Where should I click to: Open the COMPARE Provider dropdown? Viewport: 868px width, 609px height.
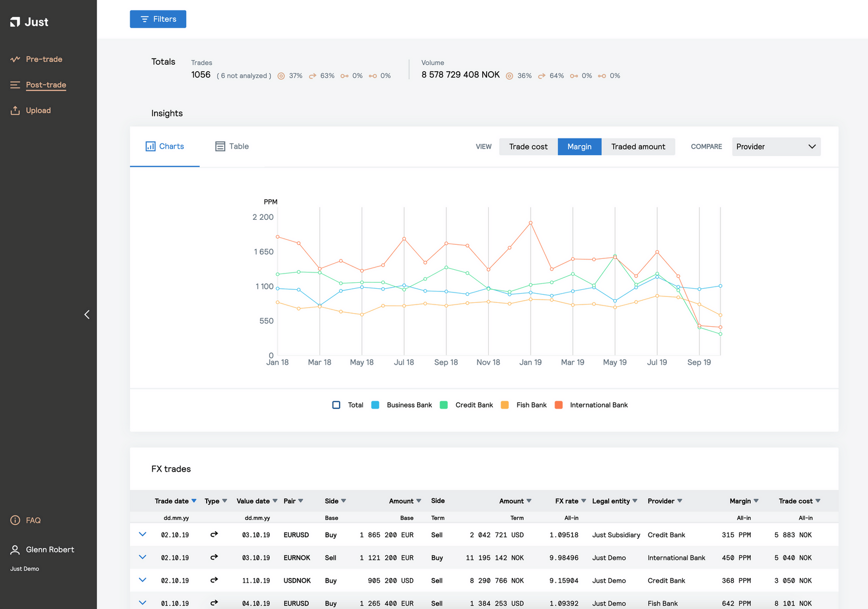tap(776, 146)
